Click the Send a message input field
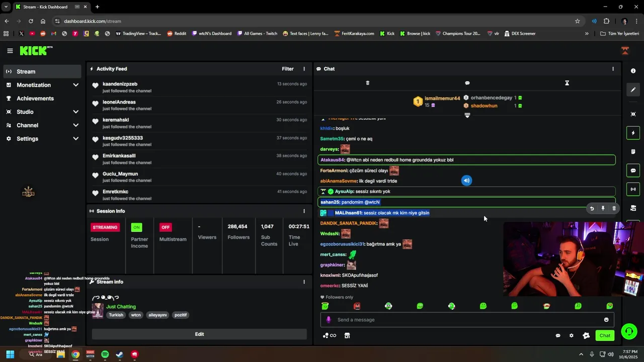The width and height of the screenshot is (644, 362). click(467, 320)
